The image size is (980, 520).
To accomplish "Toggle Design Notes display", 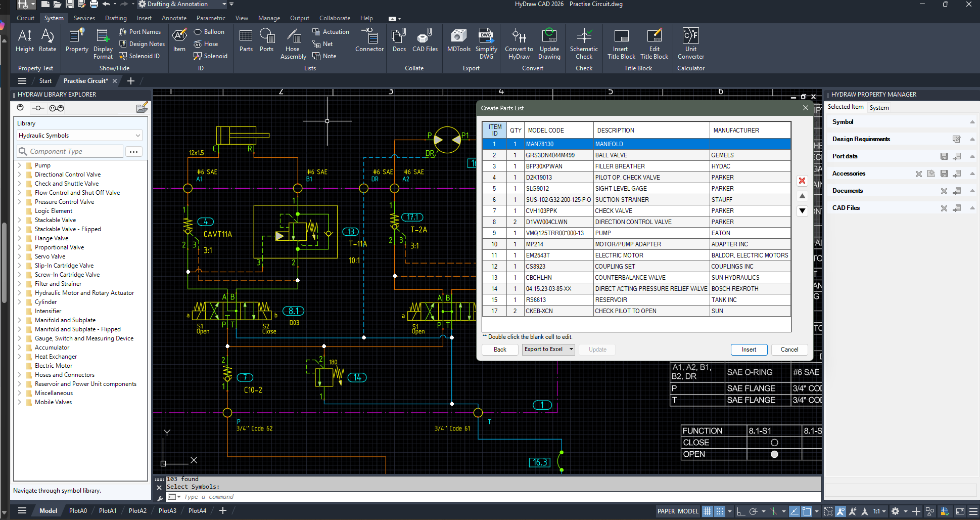I will [x=142, y=44].
